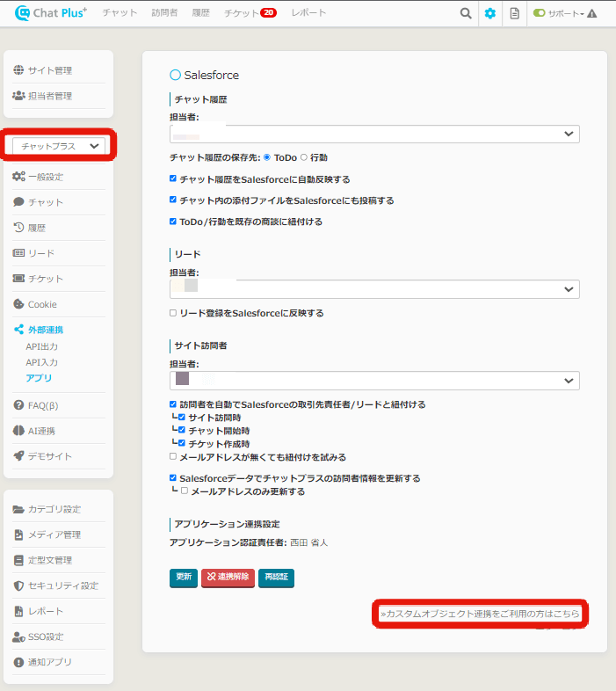Click the globe icon for サイト管理
The width and height of the screenshot is (616, 691).
tap(18, 70)
